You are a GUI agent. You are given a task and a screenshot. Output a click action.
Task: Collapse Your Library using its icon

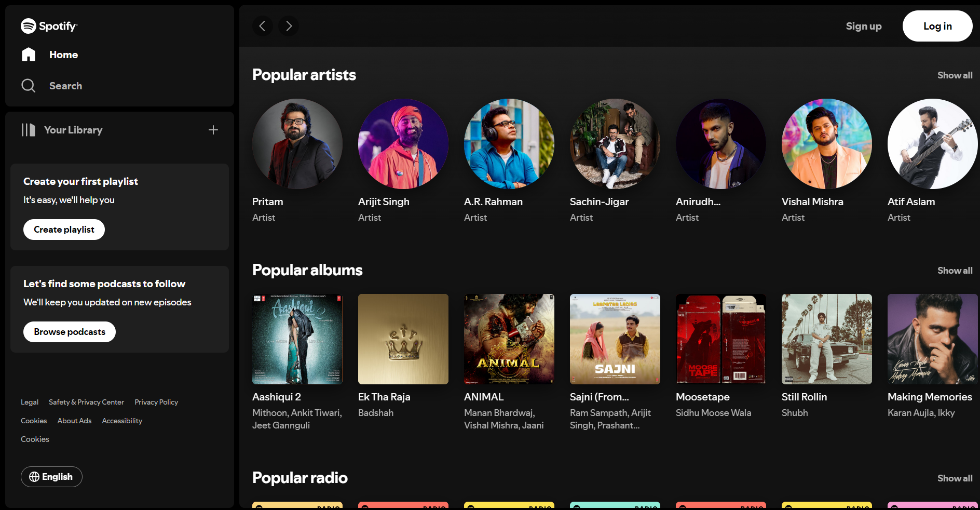pos(29,130)
